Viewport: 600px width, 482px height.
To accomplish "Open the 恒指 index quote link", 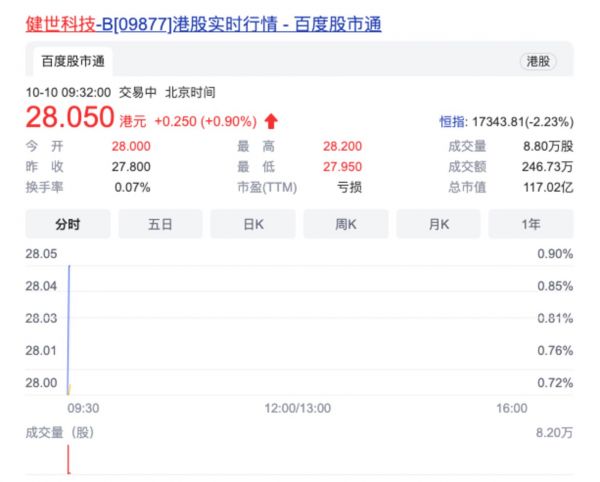I will click(452, 122).
